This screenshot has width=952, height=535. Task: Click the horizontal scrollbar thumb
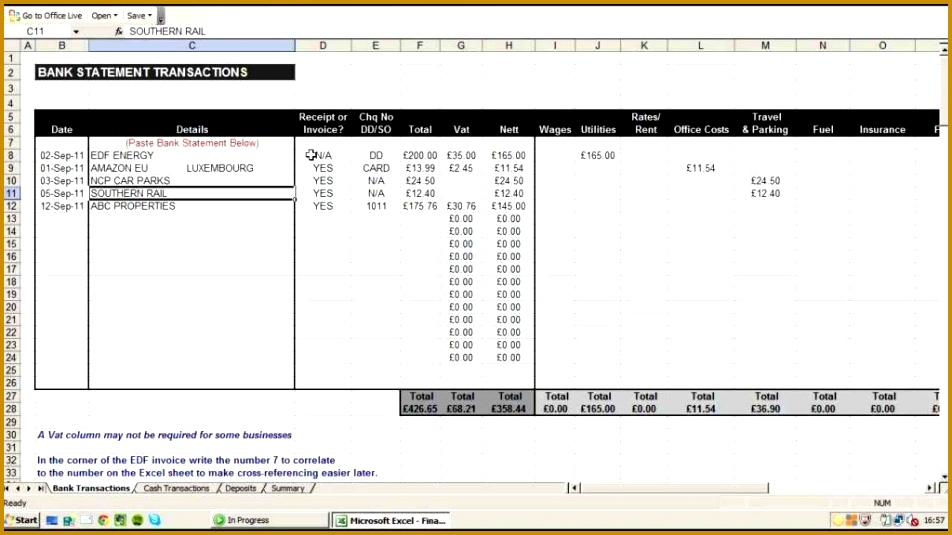click(x=674, y=488)
